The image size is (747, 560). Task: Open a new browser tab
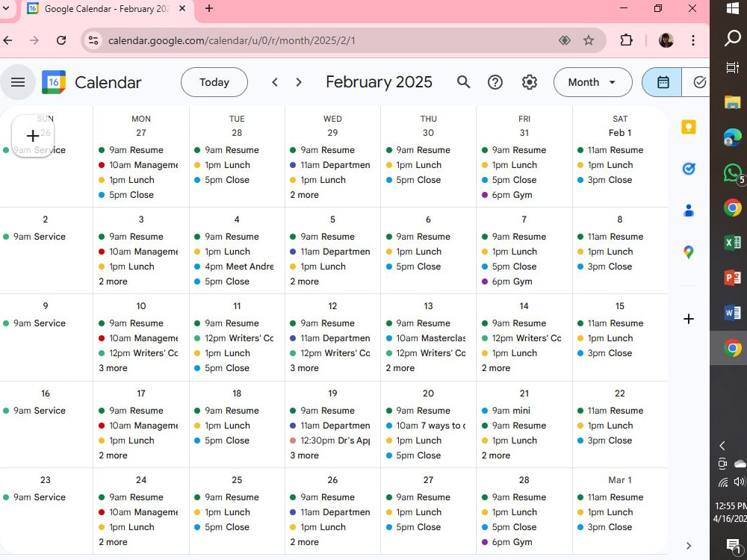[x=209, y=8]
